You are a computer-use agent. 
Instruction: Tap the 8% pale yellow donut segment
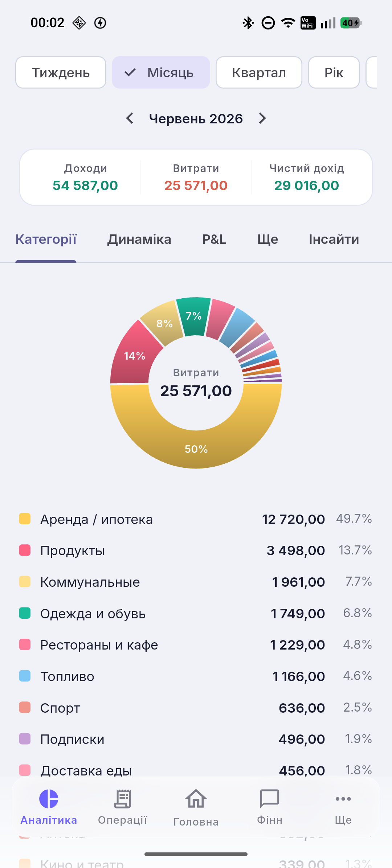pyautogui.click(x=164, y=323)
